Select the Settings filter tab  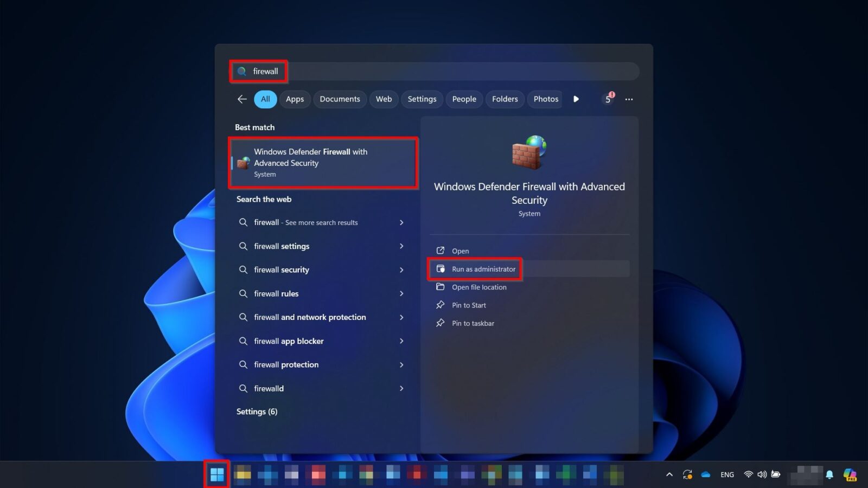click(x=422, y=99)
